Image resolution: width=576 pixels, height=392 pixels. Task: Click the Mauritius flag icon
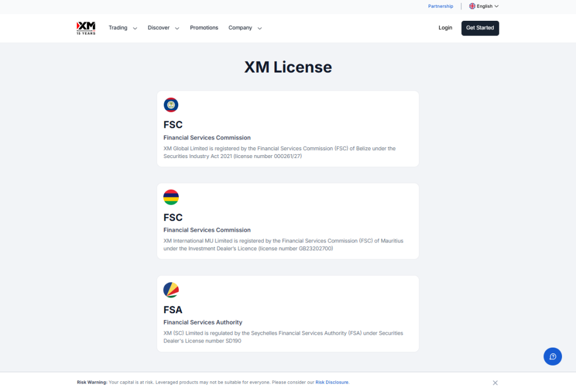171,197
